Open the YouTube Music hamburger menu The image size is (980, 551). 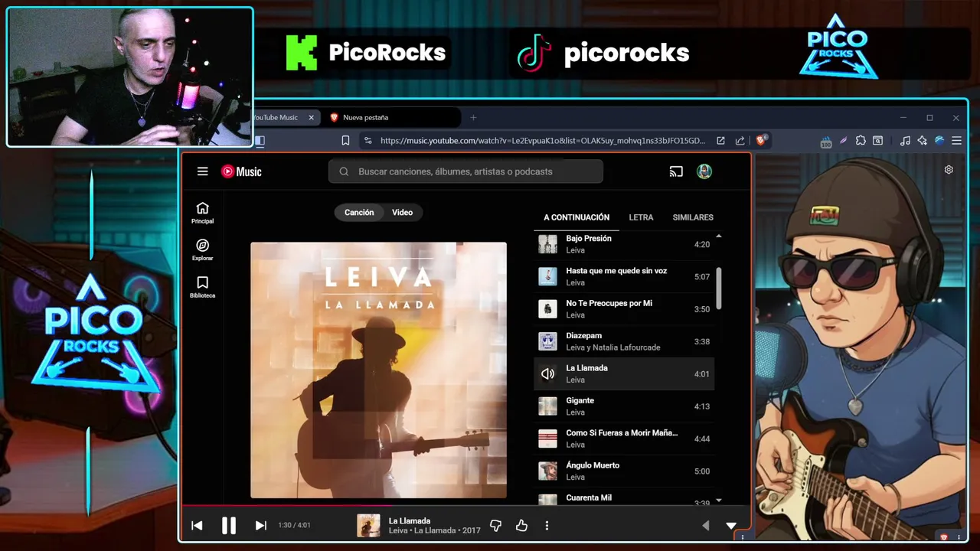coord(202,171)
